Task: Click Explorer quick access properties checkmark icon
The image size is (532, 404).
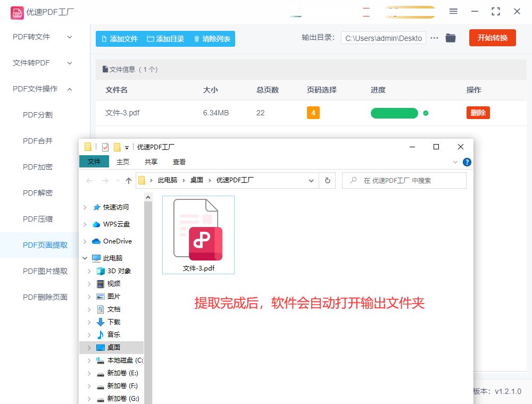Action: click(105, 147)
